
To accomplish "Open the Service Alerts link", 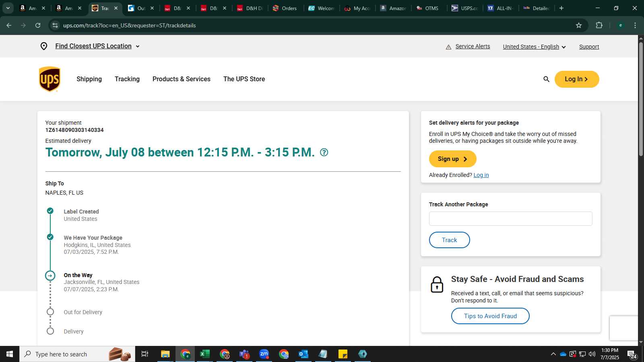I will coord(473,46).
